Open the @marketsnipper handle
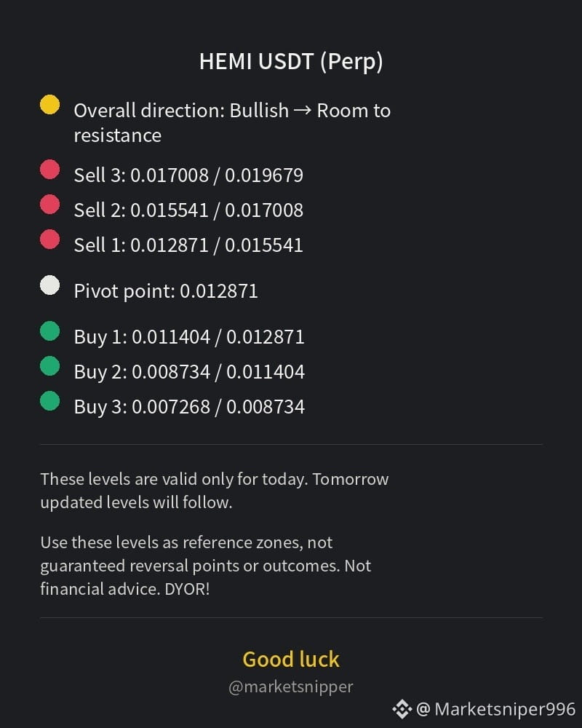Screen dimensions: 582x728 click(291, 687)
